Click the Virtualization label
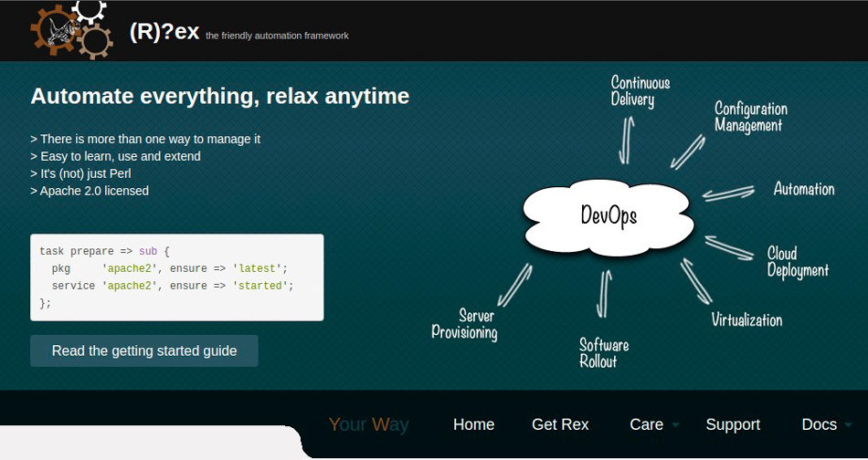The image size is (868, 460). [x=746, y=319]
